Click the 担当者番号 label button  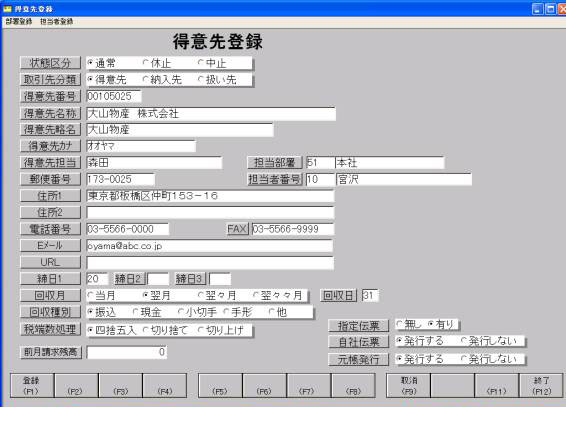275,179
